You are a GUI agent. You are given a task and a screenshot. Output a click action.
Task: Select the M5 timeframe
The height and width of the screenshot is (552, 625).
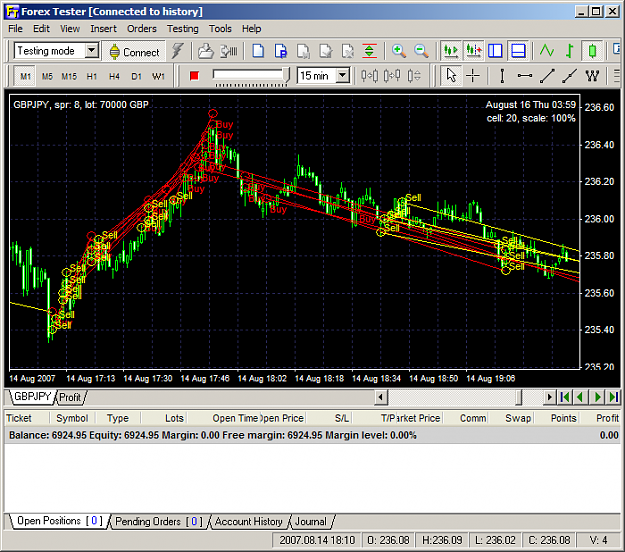coord(47,76)
